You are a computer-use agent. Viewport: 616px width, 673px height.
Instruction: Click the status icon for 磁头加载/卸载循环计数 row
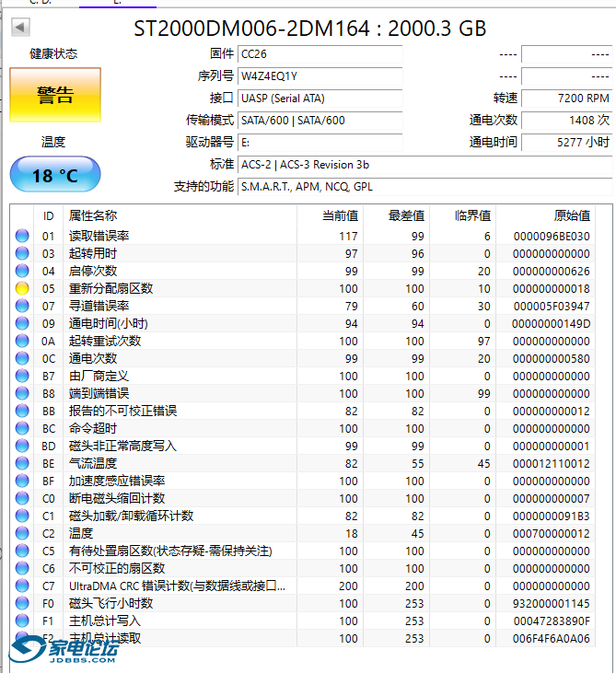22,516
